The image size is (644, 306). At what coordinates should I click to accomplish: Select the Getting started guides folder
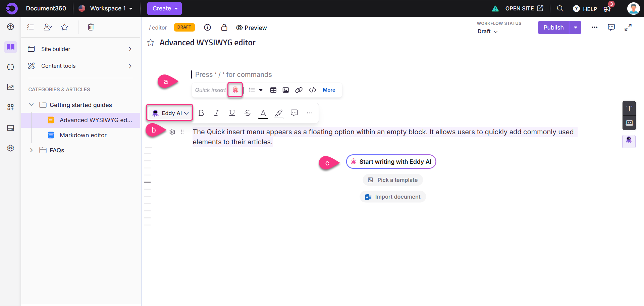(80, 105)
